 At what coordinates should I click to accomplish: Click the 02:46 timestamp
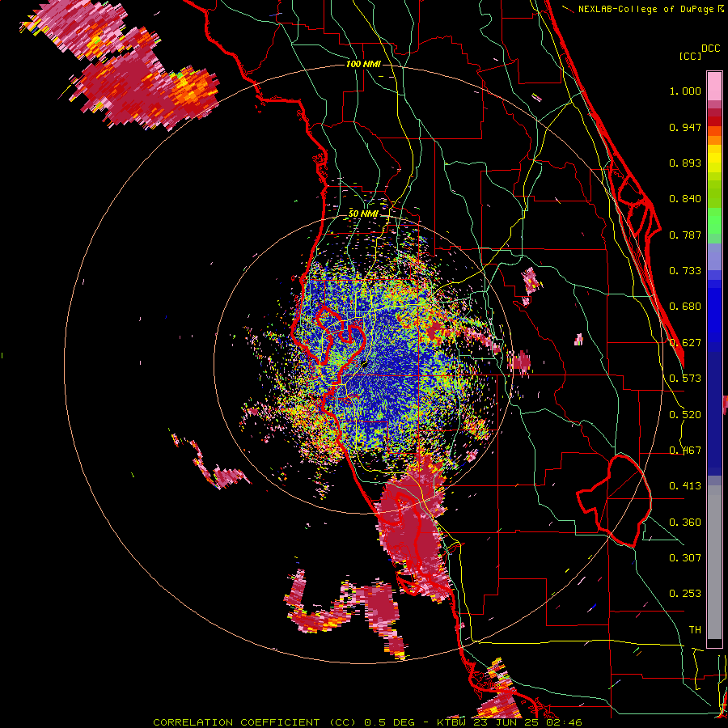tap(565, 722)
